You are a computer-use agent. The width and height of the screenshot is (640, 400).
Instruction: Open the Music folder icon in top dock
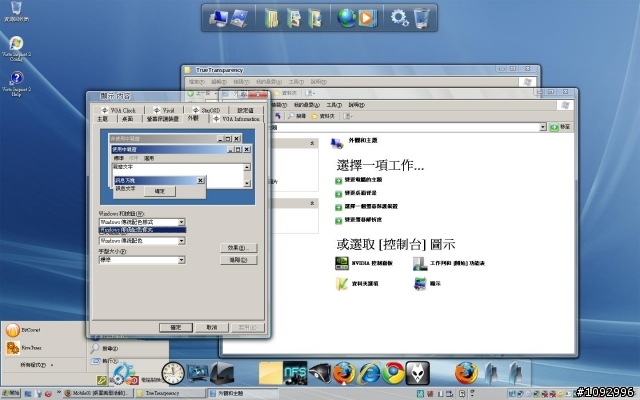[x=315, y=18]
